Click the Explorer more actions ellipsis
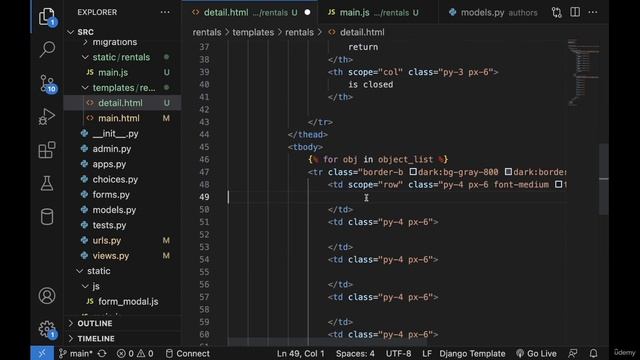The image size is (640, 360). coord(165,12)
